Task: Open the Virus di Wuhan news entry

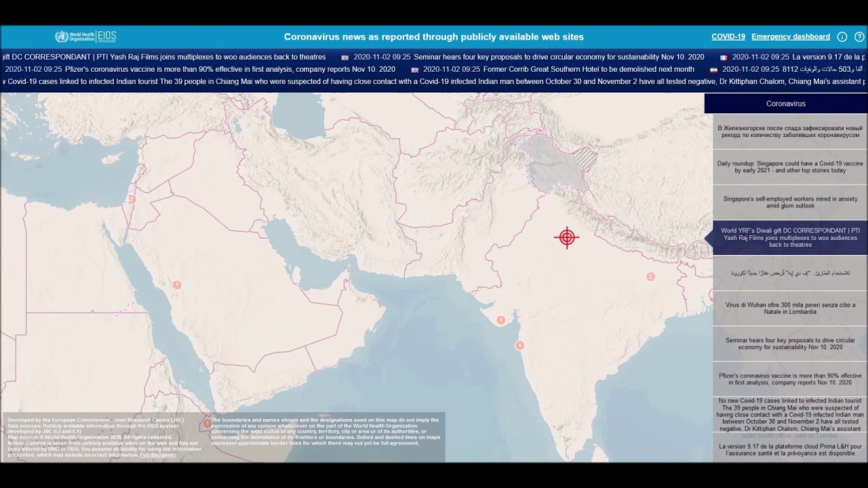Action: [x=790, y=308]
